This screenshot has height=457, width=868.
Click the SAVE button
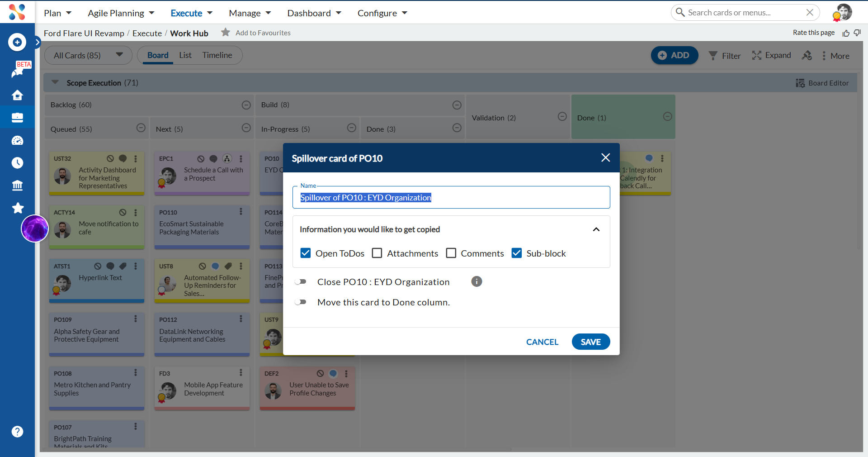(x=590, y=342)
